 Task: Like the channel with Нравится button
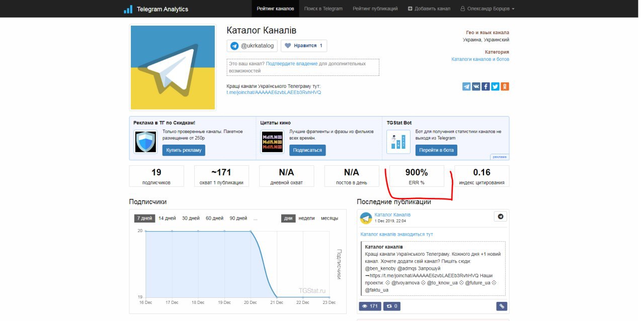tap(304, 46)
